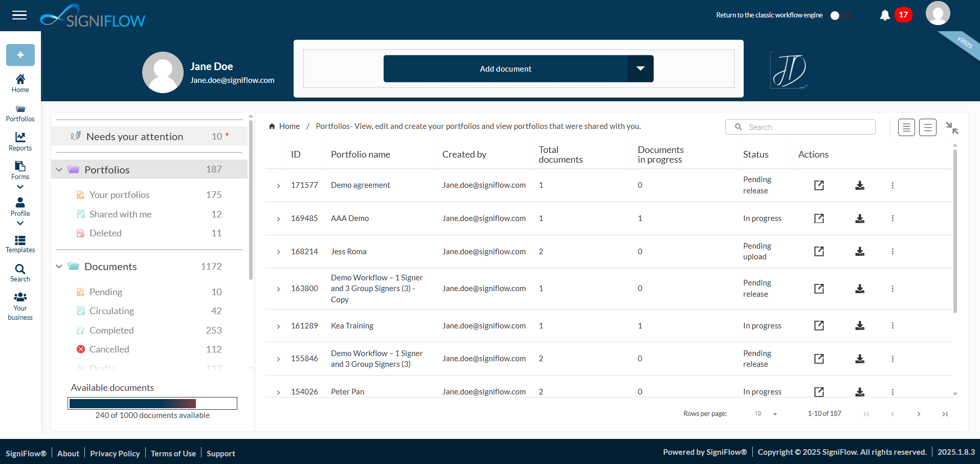Click the Add document button
This screenshot has width=980, height=464.
click(505, 69)
